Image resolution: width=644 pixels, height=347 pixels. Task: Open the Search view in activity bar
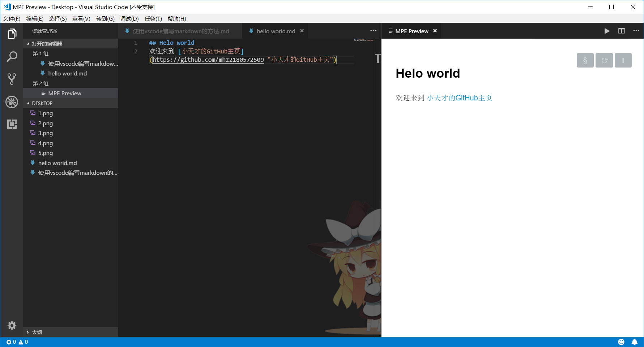click(x=12, y=57)
